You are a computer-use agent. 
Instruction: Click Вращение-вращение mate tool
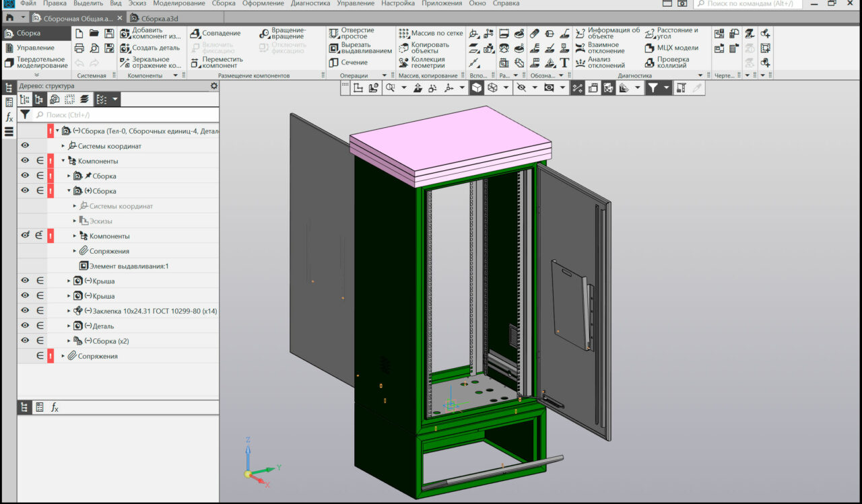point(283,33)
